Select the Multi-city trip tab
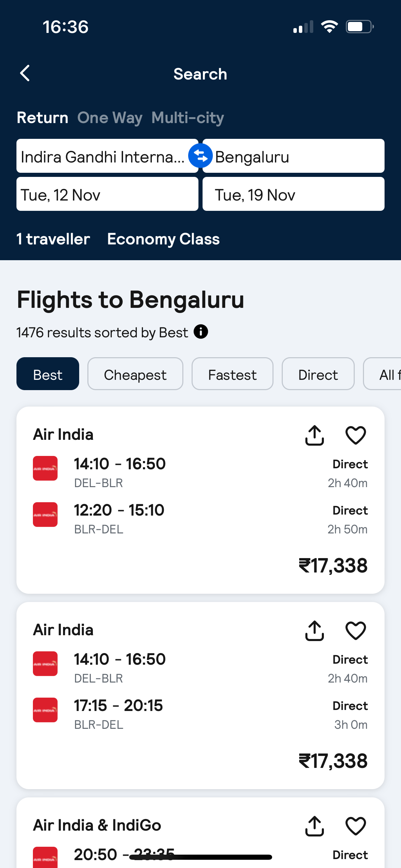This screenshot has width=401, height=868. (187, 118)
